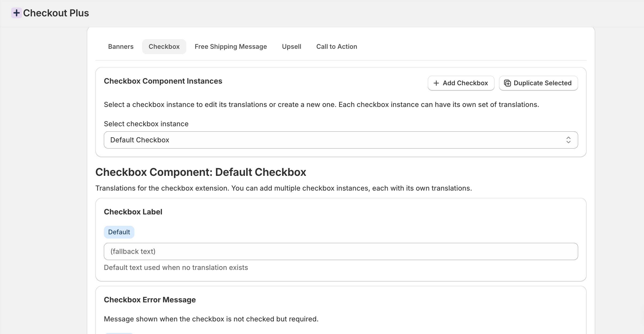Click the plus icon on Add Checkbox

pyautogui.click(x=436, y=83)
